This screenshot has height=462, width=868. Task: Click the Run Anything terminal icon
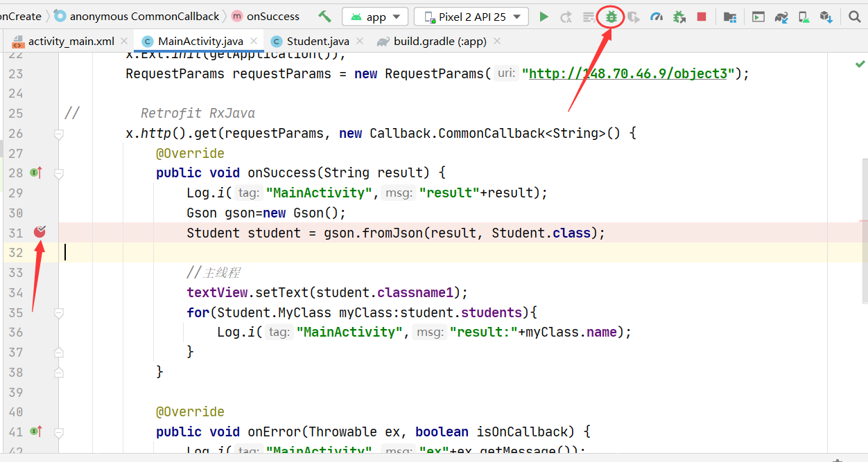758,17
